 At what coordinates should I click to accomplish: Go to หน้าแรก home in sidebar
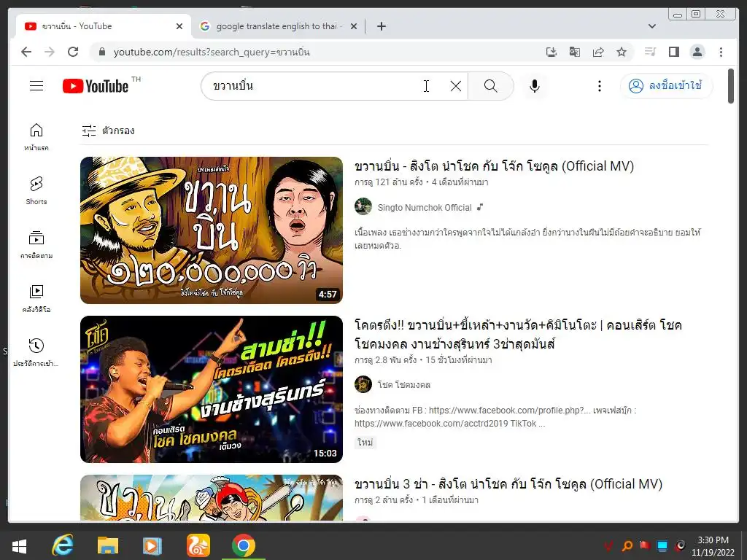36,137
